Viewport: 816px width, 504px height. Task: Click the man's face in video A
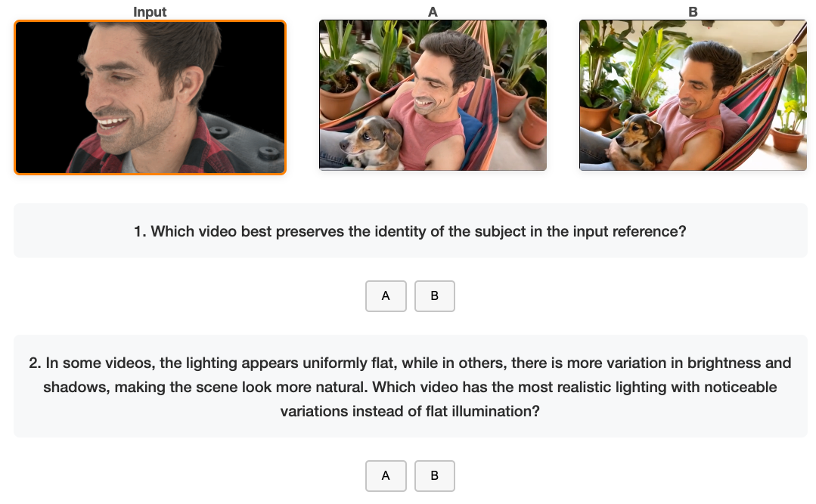(x=441, y=79)
